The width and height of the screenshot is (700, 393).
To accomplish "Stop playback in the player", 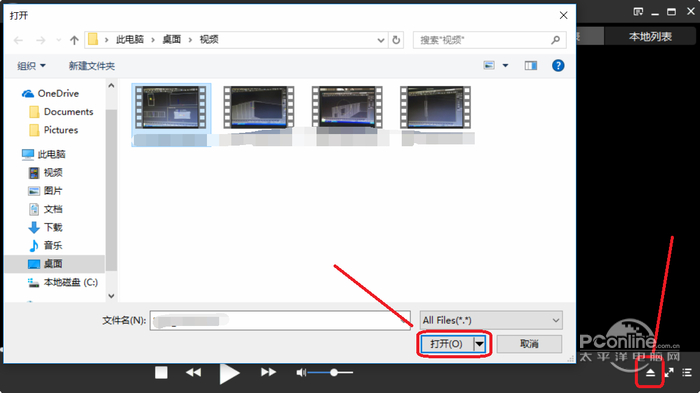I will 161,372.
